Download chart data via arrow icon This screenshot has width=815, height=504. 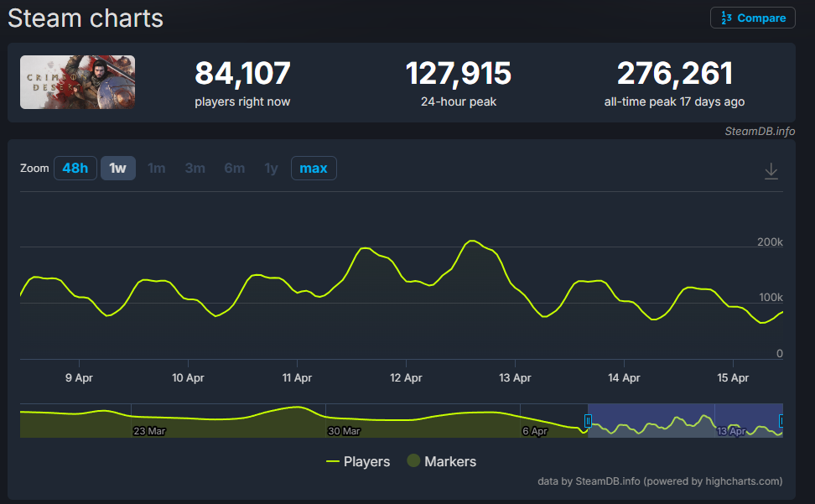771,171
